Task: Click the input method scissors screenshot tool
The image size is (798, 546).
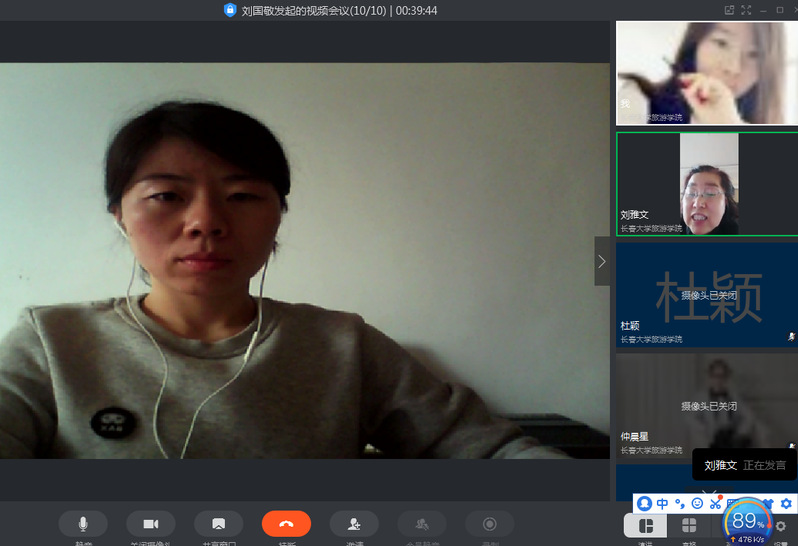Action: coord(715,504)
